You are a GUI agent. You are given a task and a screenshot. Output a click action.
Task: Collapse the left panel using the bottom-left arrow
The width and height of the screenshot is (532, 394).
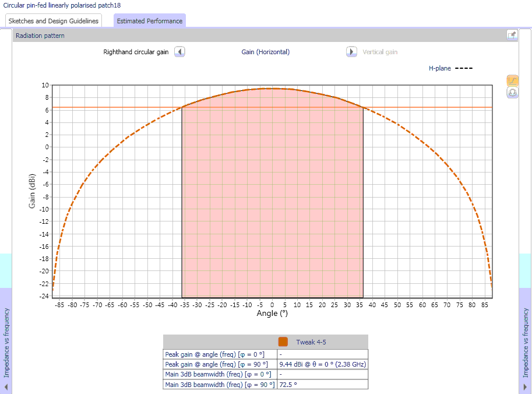point(6,387)
